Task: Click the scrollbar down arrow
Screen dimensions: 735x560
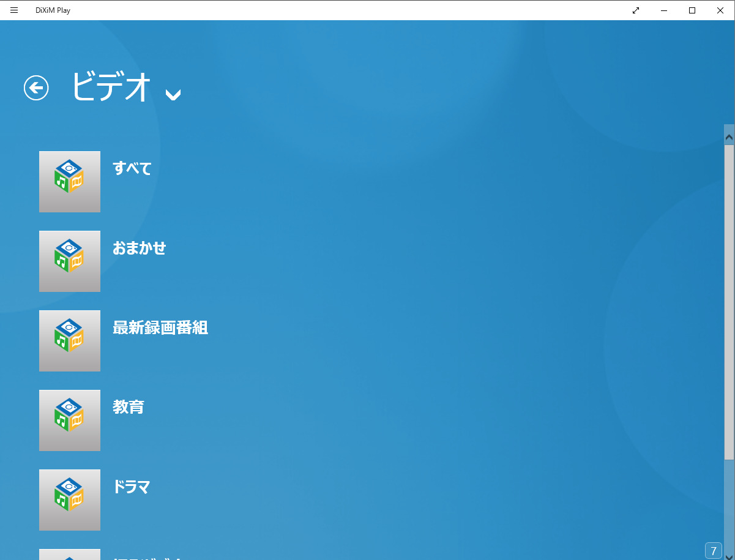Action: click(729, 555)
